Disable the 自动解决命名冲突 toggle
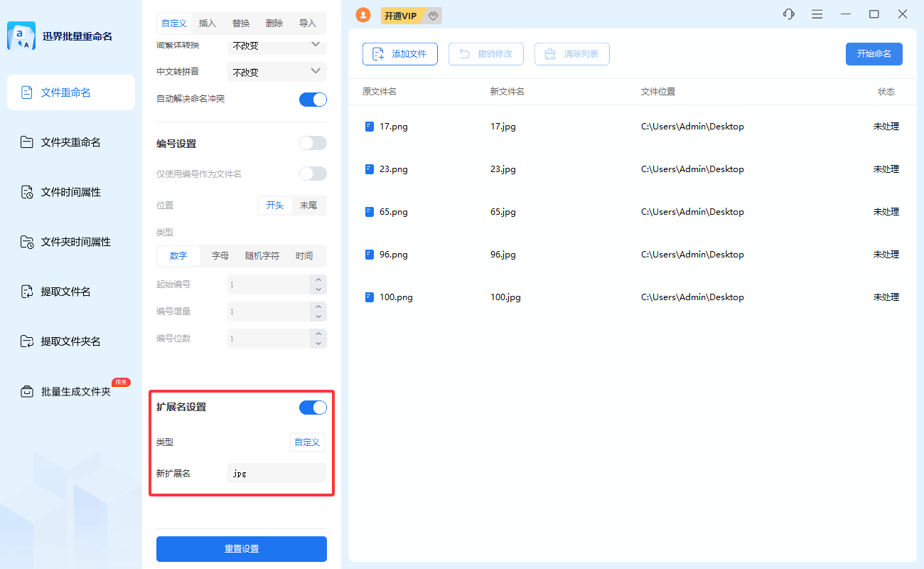The width and height of the screenshot is (924, 569). coord(313,100)
